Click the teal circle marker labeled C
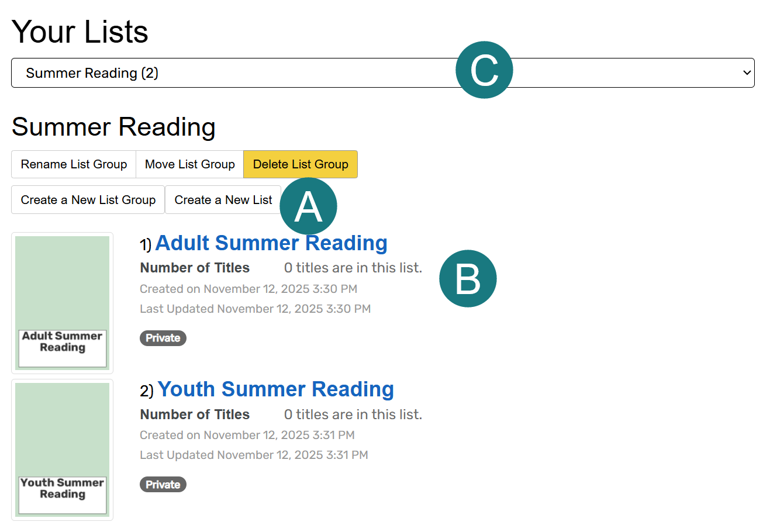The width and height of the screenshot is (770, 532). pos(484,70)
